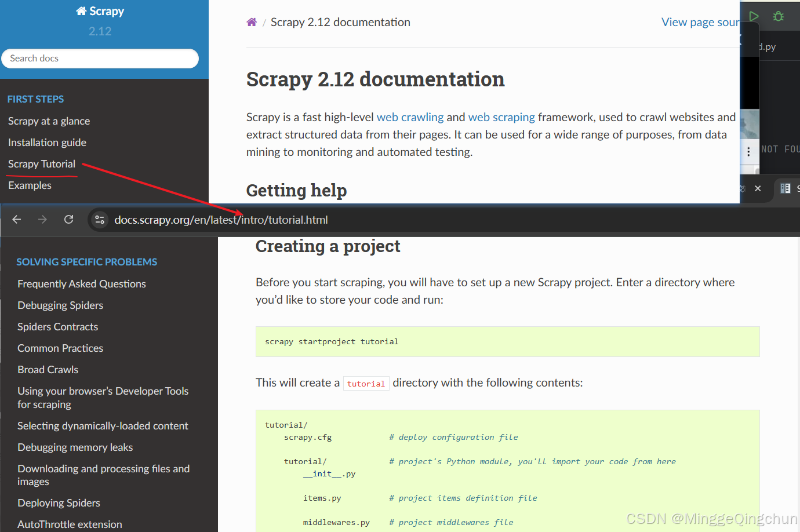Open Selecting dynamically-loaded content link
The width and height of the screenshot is (800, 532).
[103, 426]
